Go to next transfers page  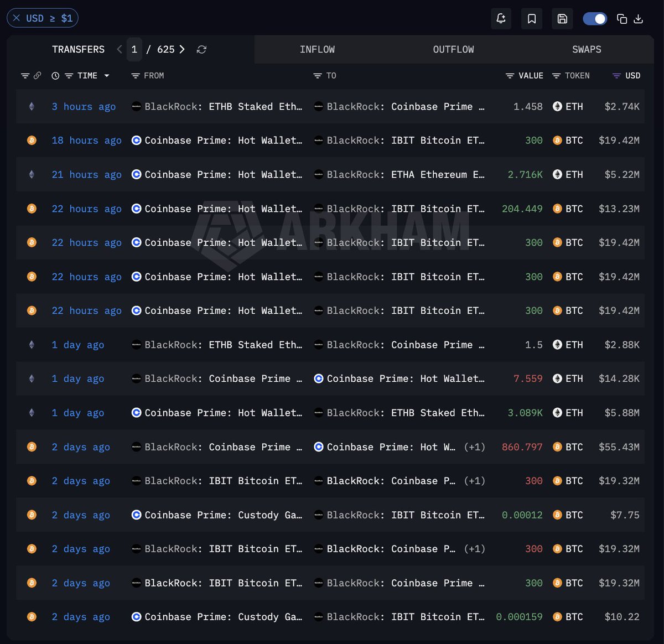coord(182,49)
